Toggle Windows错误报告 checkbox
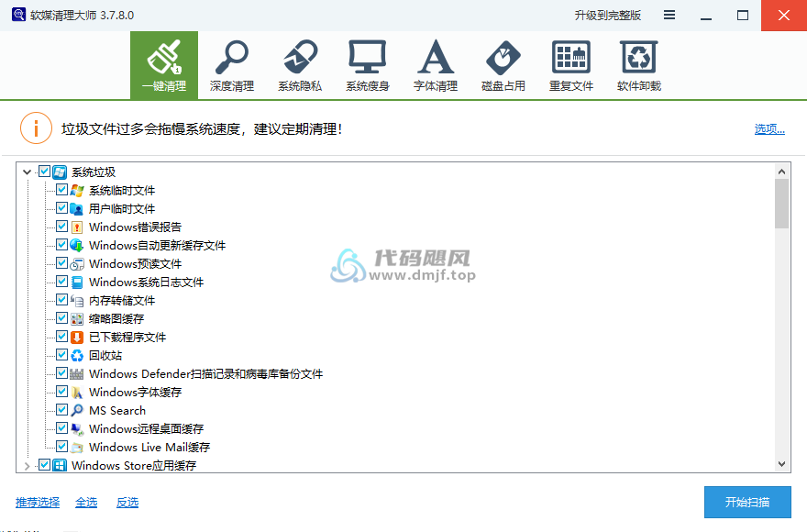Image resolution: width=807 pixels, height=532 pixels. [x=61, y=227]
